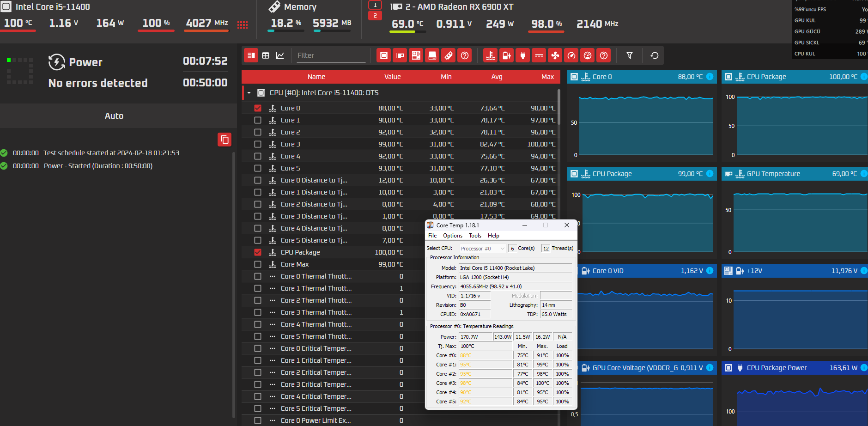The image size is (868, 426).
Task: Collapse the CPU [#0] Intel Core i5-11400 DTS group
Action: 249,93
